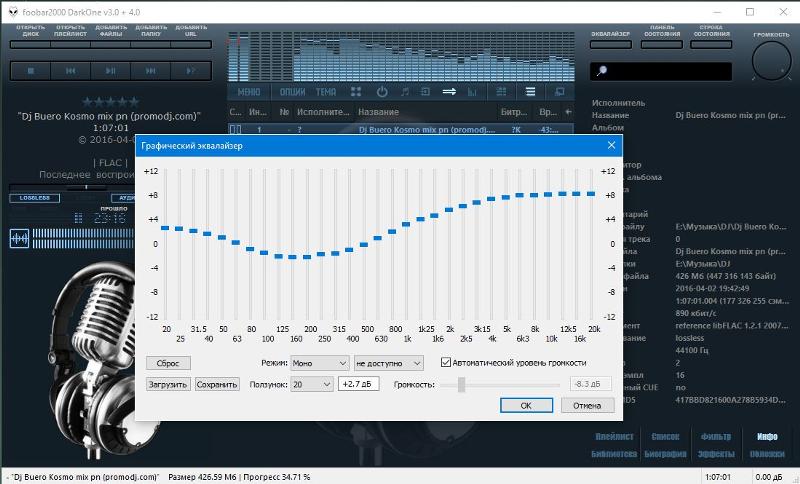Switch to the Библиотека tab

click(x=614, y=454)
